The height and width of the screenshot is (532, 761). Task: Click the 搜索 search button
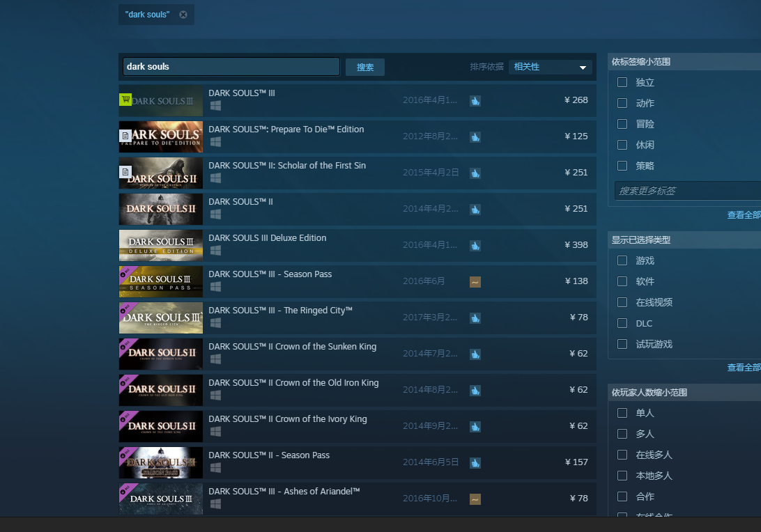[x=365, y=67]
